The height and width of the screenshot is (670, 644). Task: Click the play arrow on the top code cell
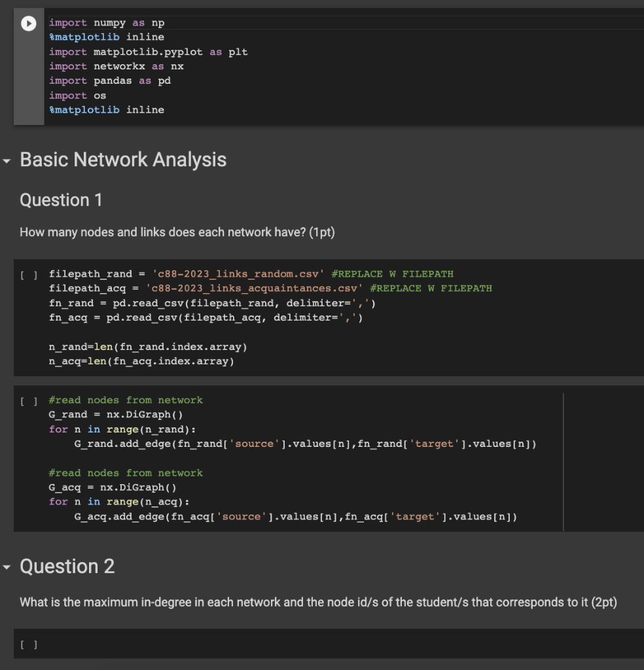[27, 23]
